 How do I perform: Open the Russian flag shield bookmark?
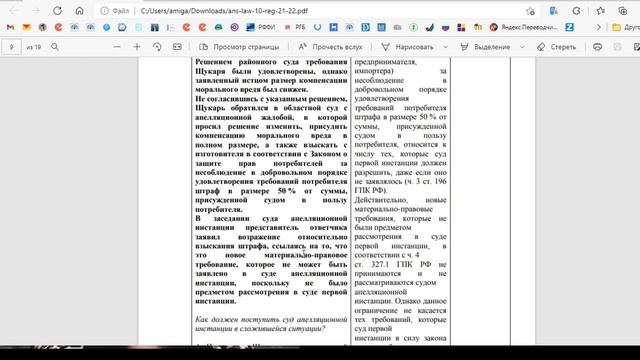(445, 27)
